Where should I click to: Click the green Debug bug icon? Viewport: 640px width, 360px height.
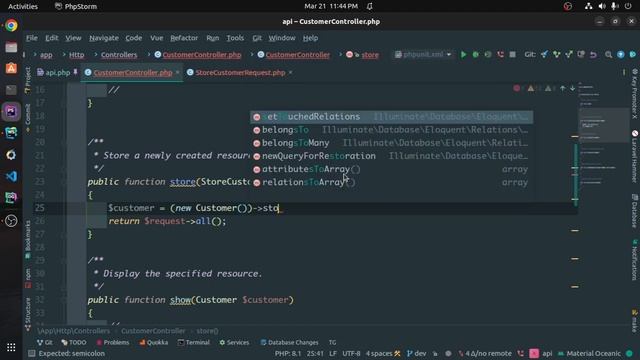click(476, 54)
